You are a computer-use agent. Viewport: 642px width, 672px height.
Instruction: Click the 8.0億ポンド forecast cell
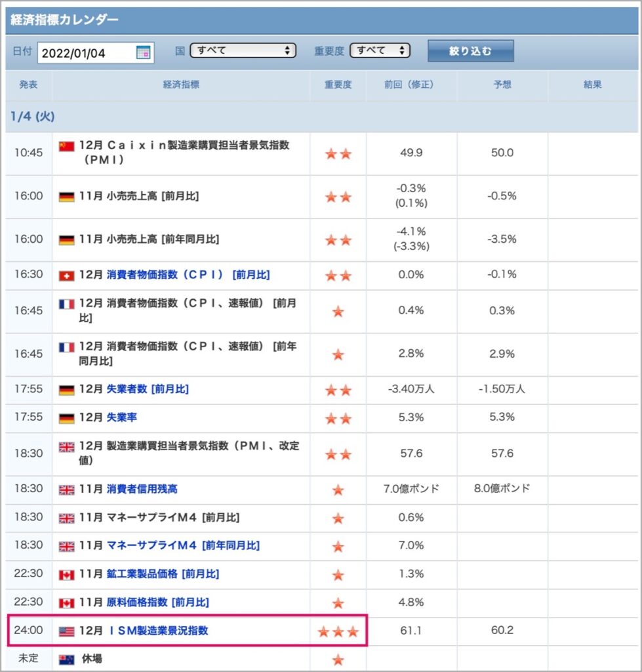(x=502, y=488)
